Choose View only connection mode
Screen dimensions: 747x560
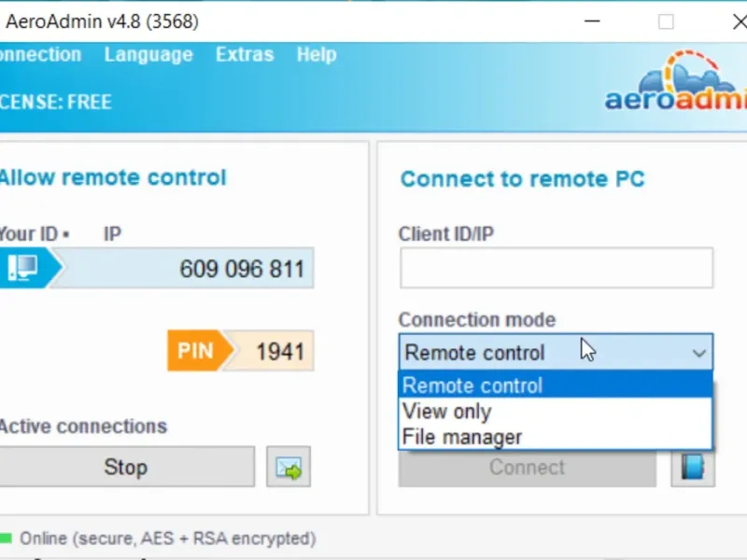[x=556, y=411]
